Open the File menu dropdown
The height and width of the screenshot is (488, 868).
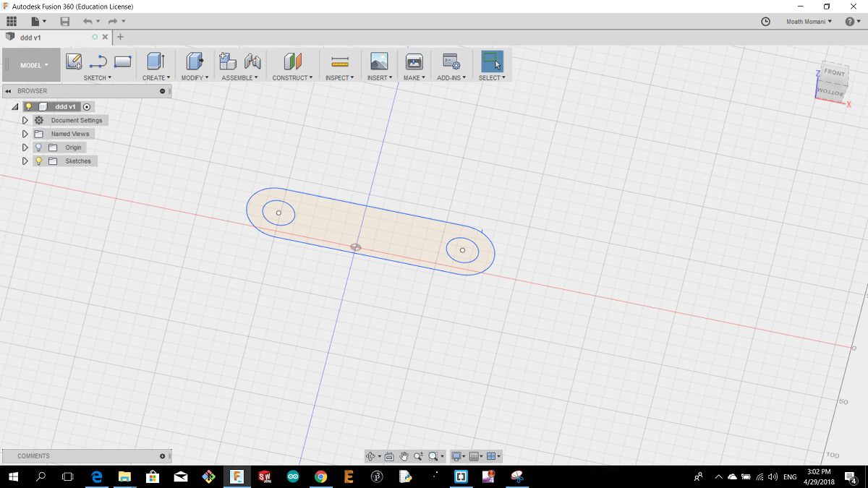tap(38, 22)
